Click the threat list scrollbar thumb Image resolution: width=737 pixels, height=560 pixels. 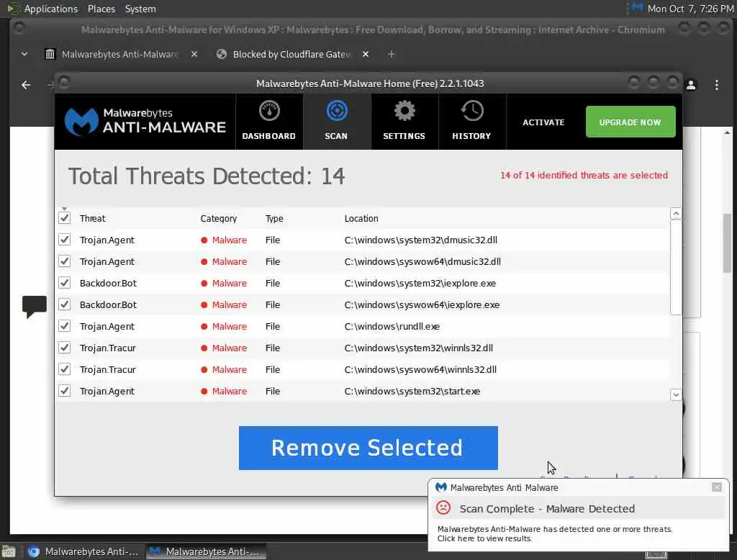(x=675, y=267)
